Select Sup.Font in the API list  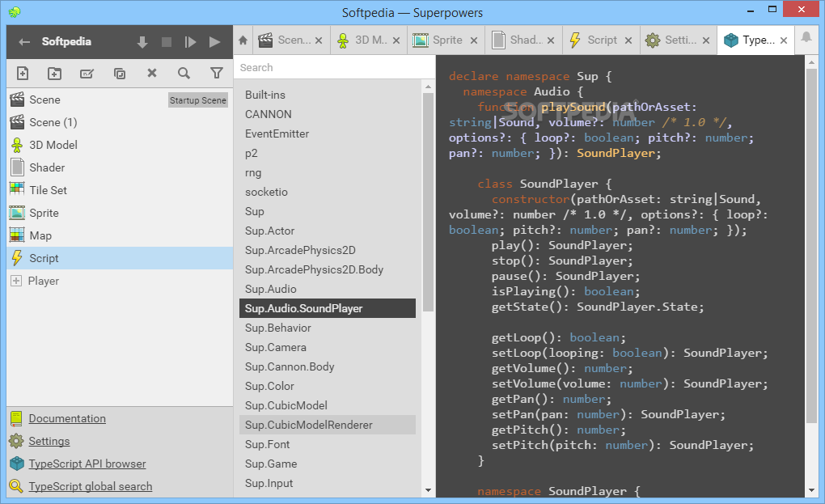pos(328,445)
